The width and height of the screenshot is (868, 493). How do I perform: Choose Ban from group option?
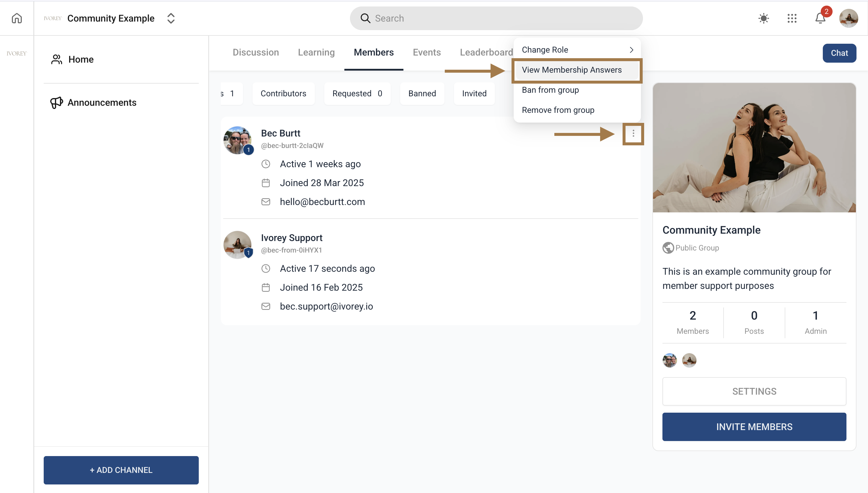550,90
